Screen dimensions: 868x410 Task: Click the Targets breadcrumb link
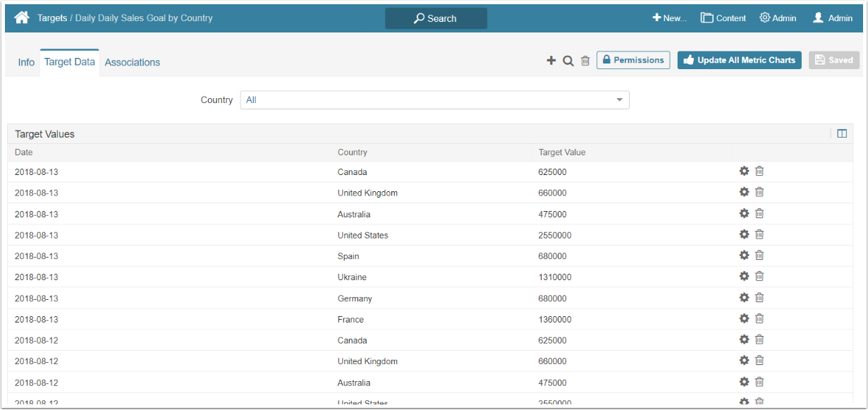[x=52, y=18]
